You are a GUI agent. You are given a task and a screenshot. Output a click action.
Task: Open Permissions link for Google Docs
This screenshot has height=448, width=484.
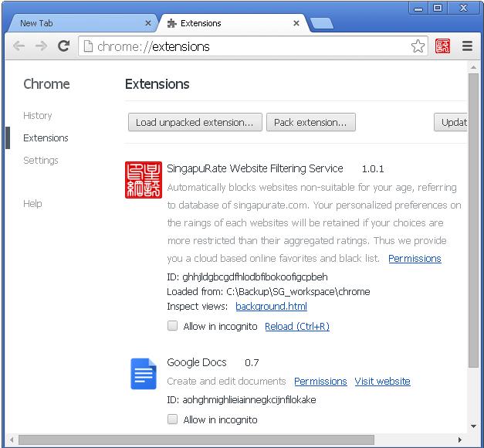(x=320, y=382)
